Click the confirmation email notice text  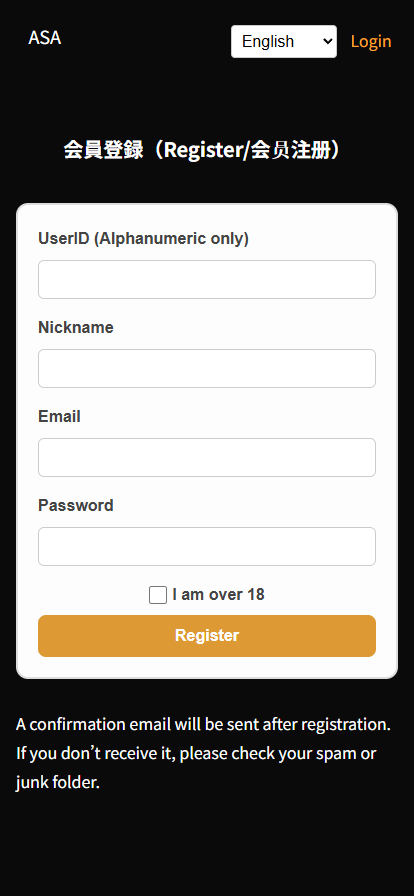pyautogui.click(x=203, y=753)
